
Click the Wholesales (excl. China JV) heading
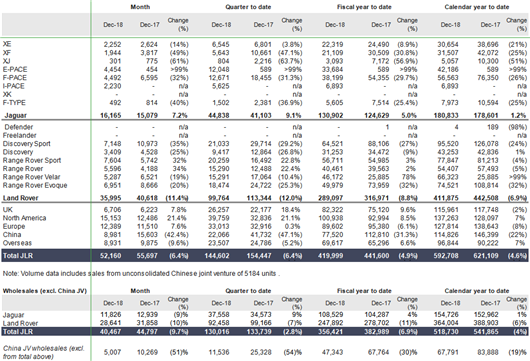[x=45, y=291]
